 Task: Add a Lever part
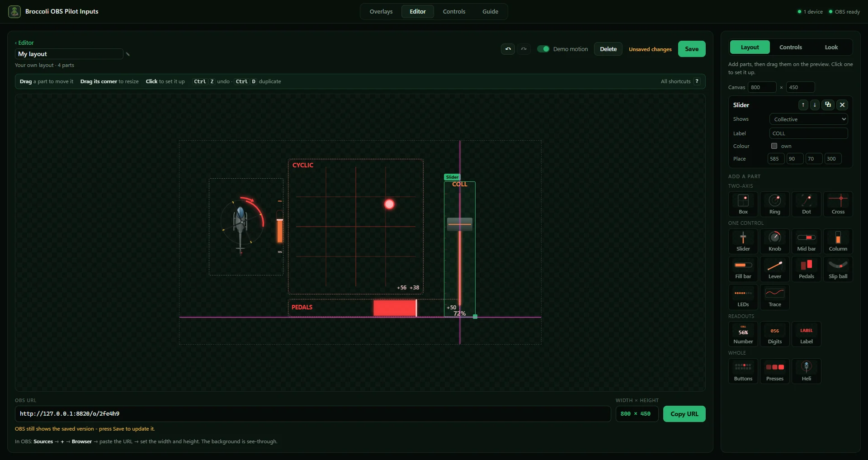tap(775, 269)
